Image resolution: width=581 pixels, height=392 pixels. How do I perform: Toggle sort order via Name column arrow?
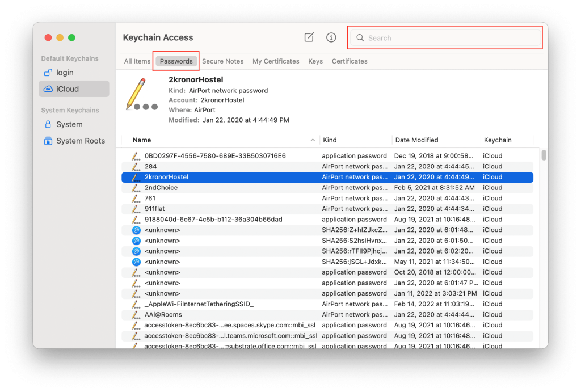[x=313, y=140]
